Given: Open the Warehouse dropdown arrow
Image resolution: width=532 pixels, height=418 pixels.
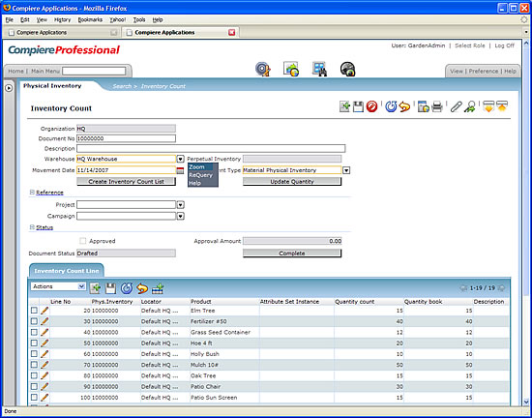Looking at the screenshot, I should click(180, 159).
